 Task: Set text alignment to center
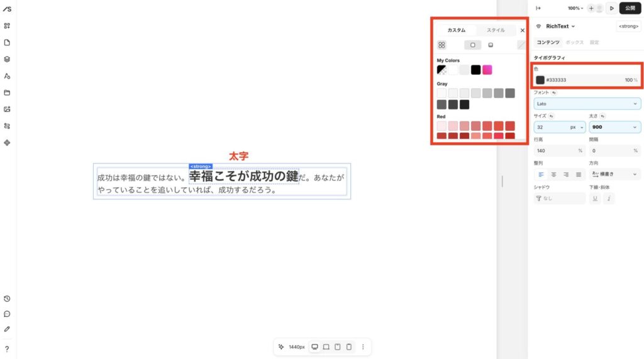point(553,174)
